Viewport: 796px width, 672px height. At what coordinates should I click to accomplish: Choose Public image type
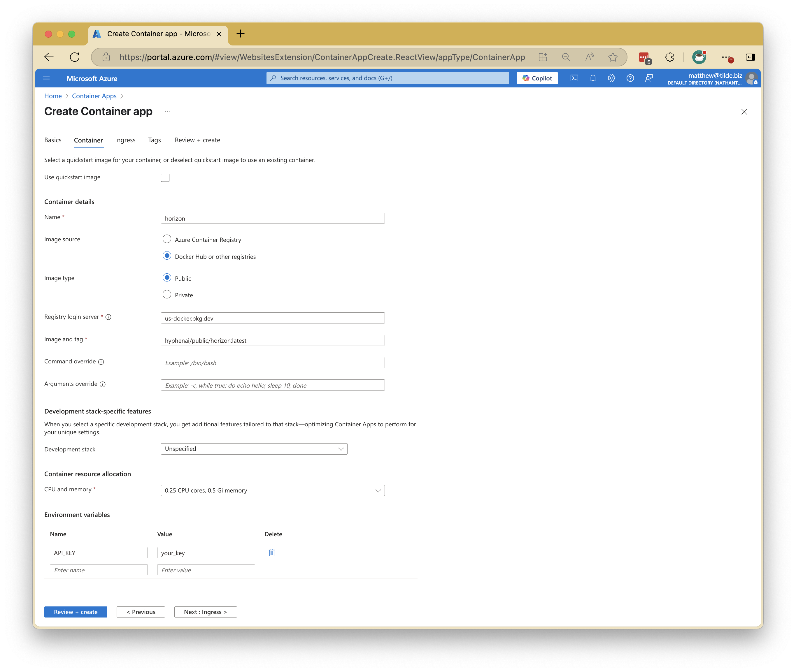click(x=167, y=278)
